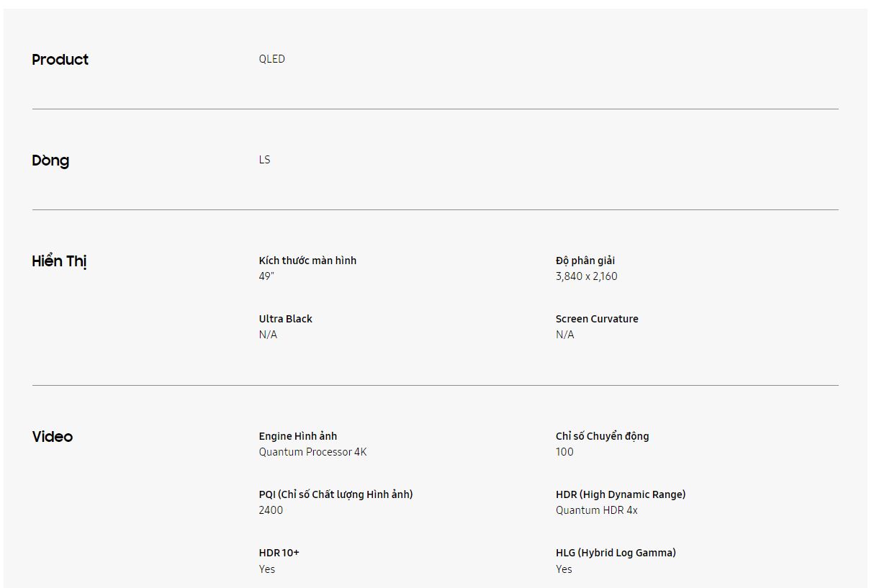
Task: Click the Product section heading
Action: point(60,60)
